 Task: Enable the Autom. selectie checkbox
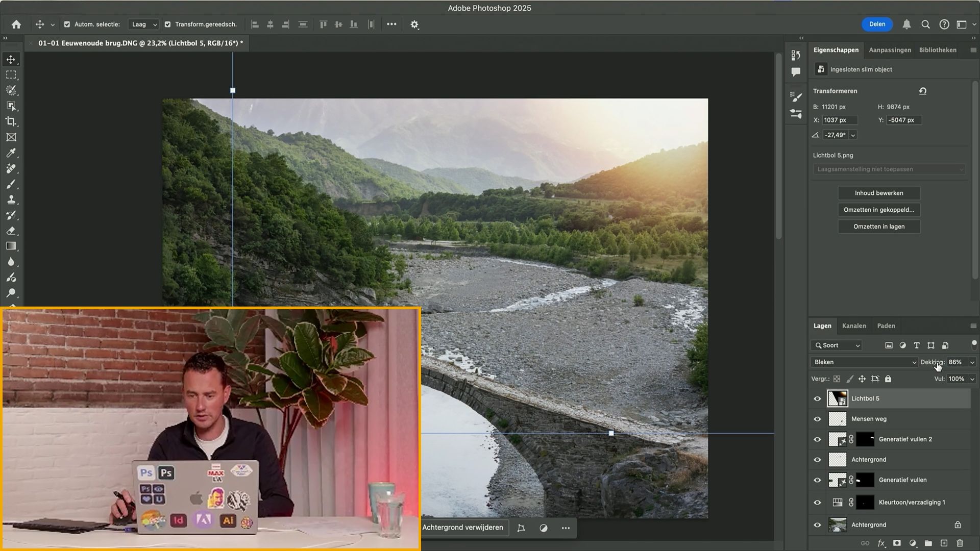click(x=67, y=24)
